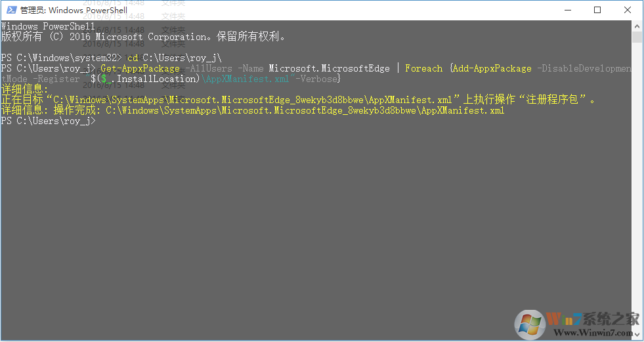Click the vertical scrollbar thumb

point(637,37)
